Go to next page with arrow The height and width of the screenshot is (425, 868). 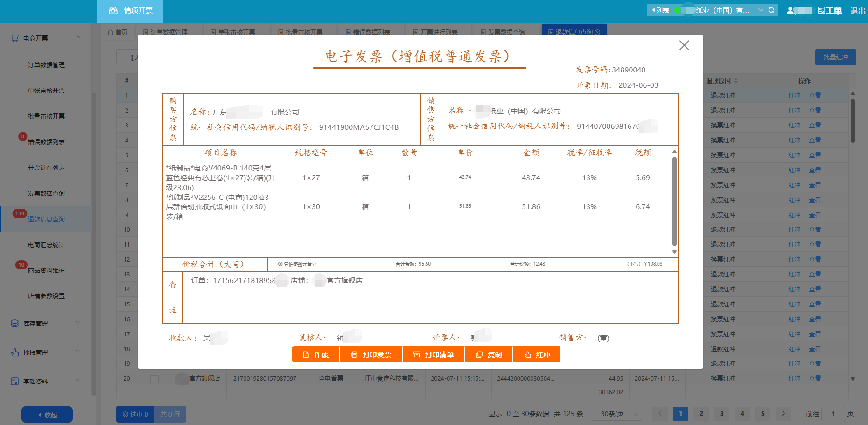tap(783, 414)
